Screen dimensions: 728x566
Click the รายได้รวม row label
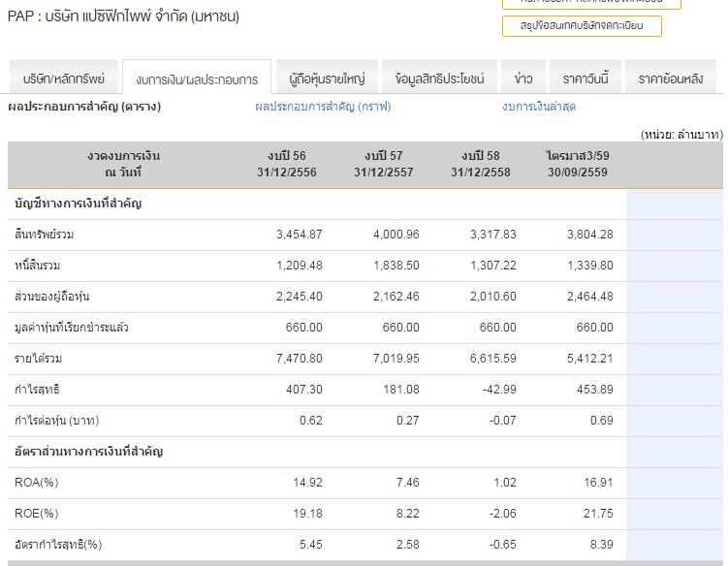38,359
